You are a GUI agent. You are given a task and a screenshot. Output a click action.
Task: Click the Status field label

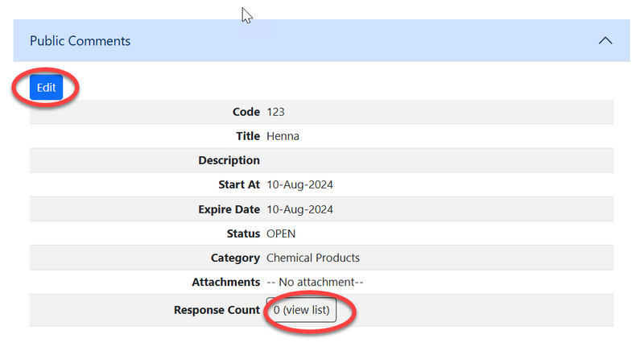[242, 233]
